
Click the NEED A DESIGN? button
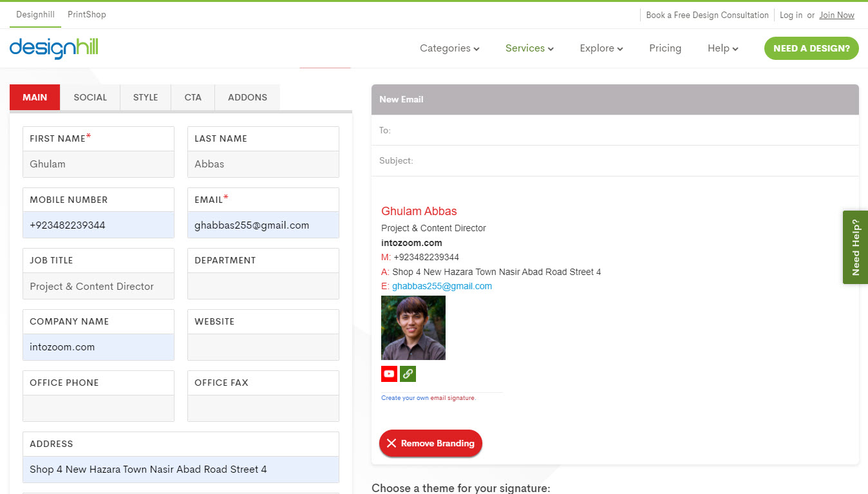[811, 48]
